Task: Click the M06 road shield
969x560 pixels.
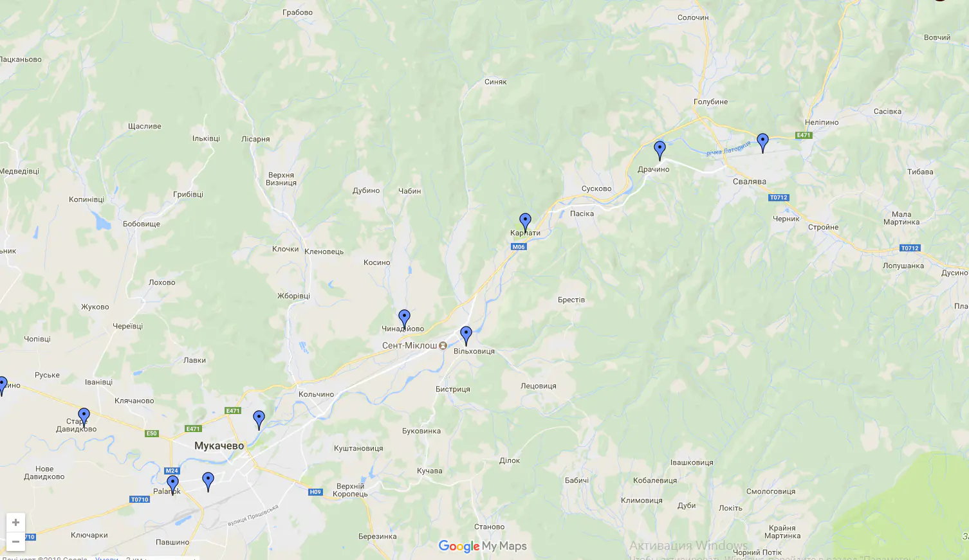Action: pyautogui.click(x=519, y=247)
